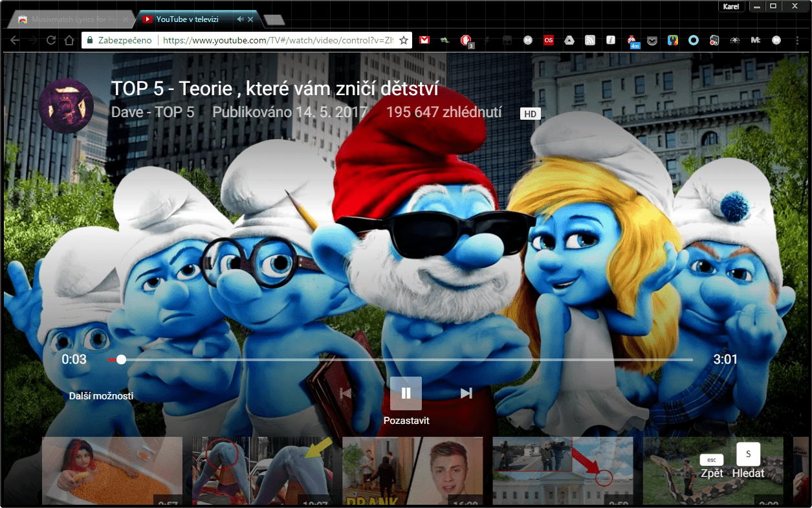Bookmark the page with the star icon

tap(404, 40)
